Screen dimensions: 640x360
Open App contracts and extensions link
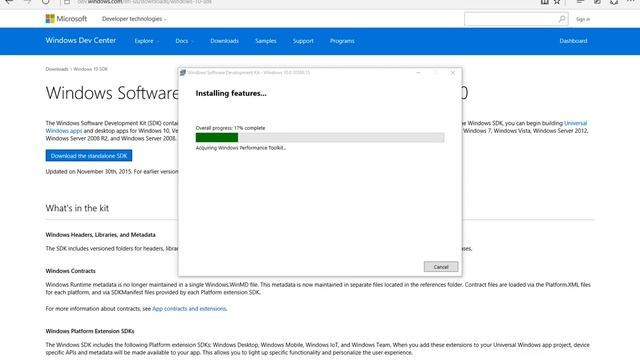tap(189, 309)
